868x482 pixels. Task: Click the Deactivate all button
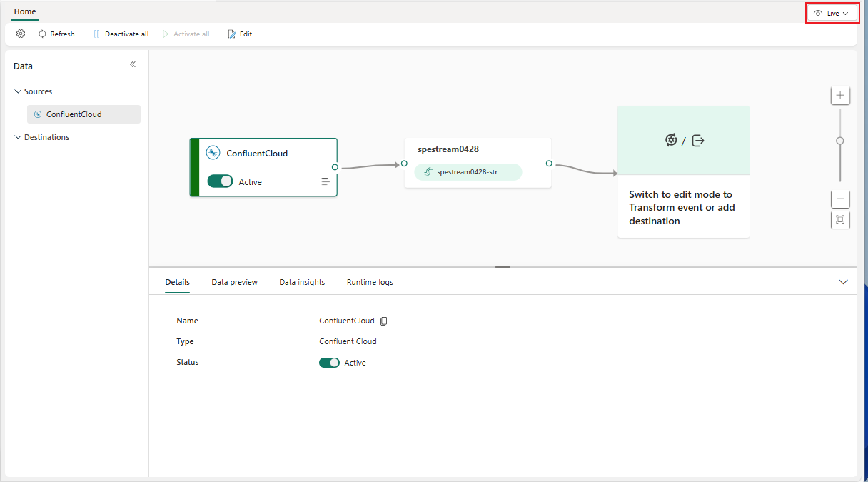[121, 34]
